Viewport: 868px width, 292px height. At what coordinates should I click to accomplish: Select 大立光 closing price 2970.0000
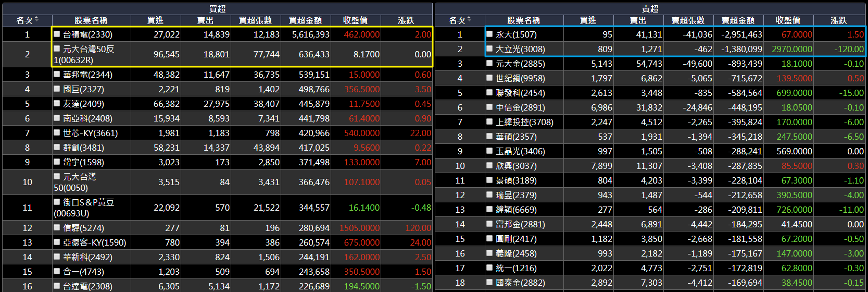[x=792, y=49]
